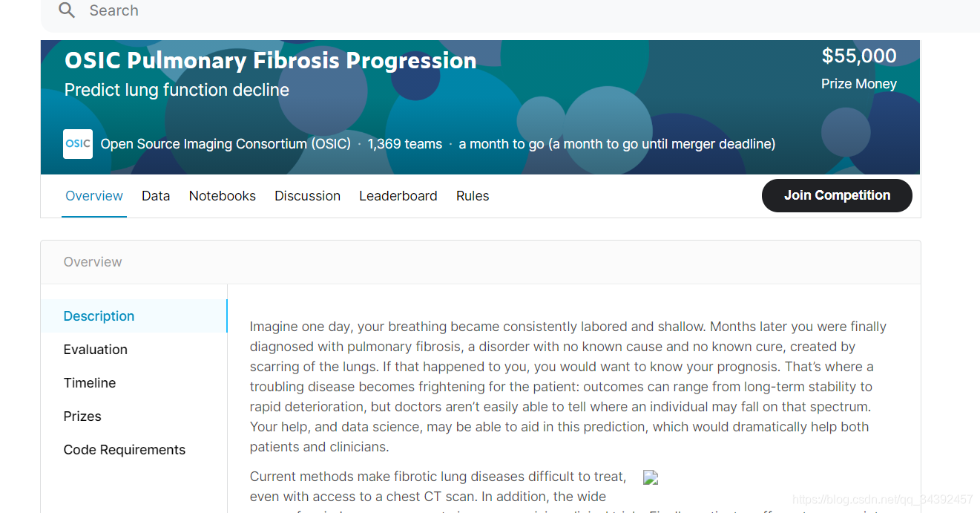980x513 pixels.
Task: Open the Rules tab
Action: pos(473,196)
